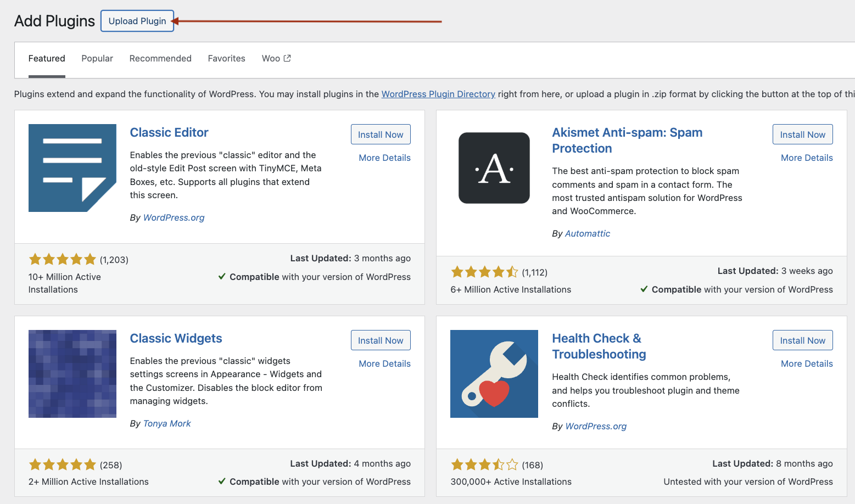This screenshot has width=855, height=504.
Task: Open the Popular tab
Action: pyautogui.click(x=97, y=58)
